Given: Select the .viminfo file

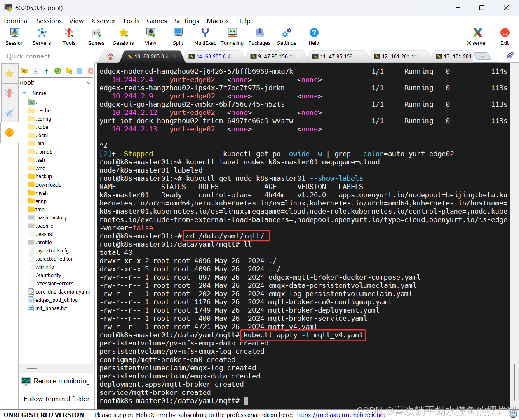Looking at the screenshot, I should tap(41, 267).
